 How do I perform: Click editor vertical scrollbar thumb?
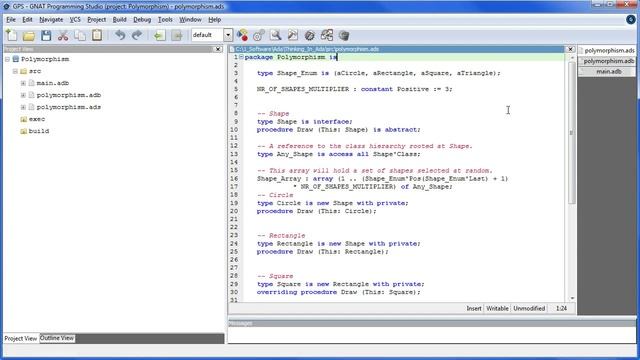click(571, 133)
